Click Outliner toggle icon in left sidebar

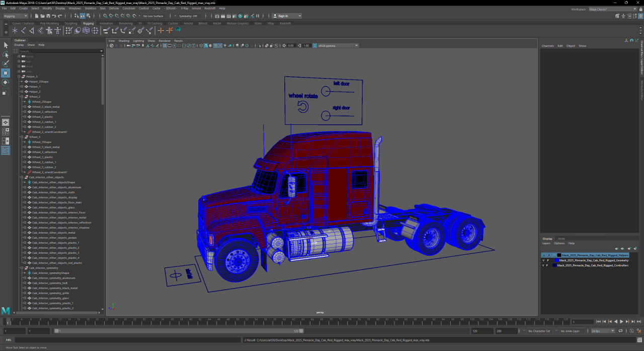pyautogui.click(x=6, y=150)
